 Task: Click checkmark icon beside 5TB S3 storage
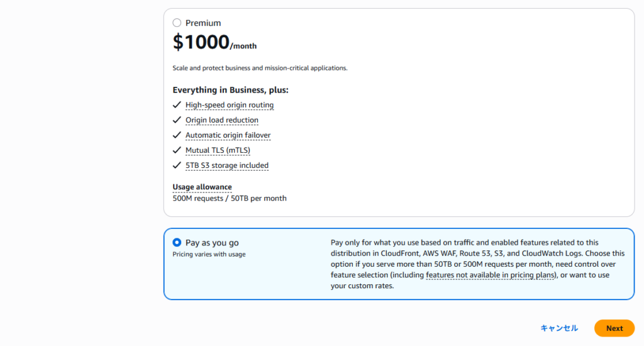[177, 165]
